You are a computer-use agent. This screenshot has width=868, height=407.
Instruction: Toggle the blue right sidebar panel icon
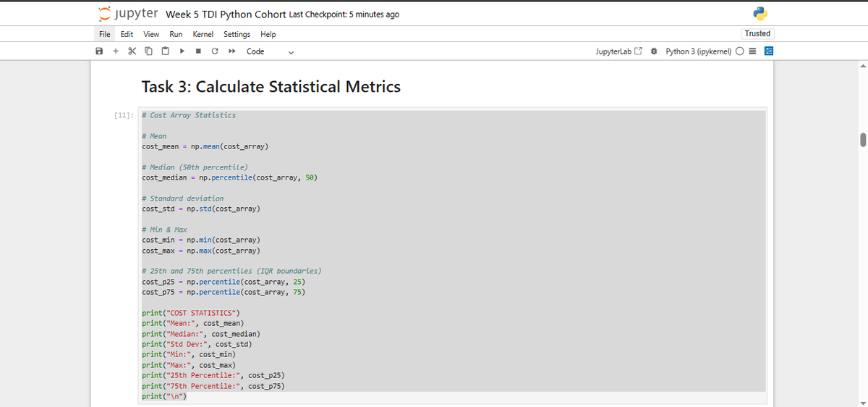[769, 51]
